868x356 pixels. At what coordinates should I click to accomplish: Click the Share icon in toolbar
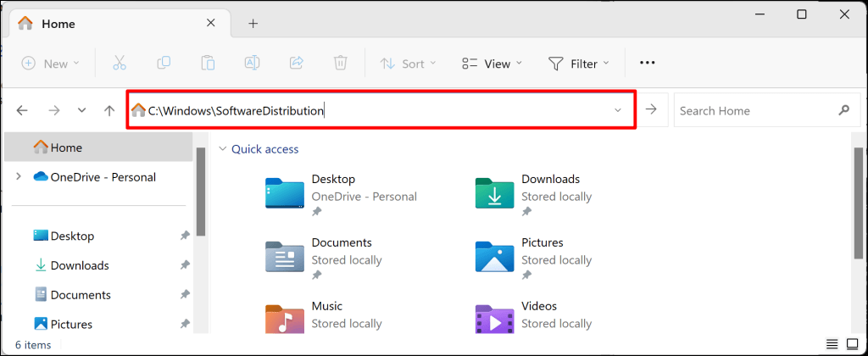(297, 64)
